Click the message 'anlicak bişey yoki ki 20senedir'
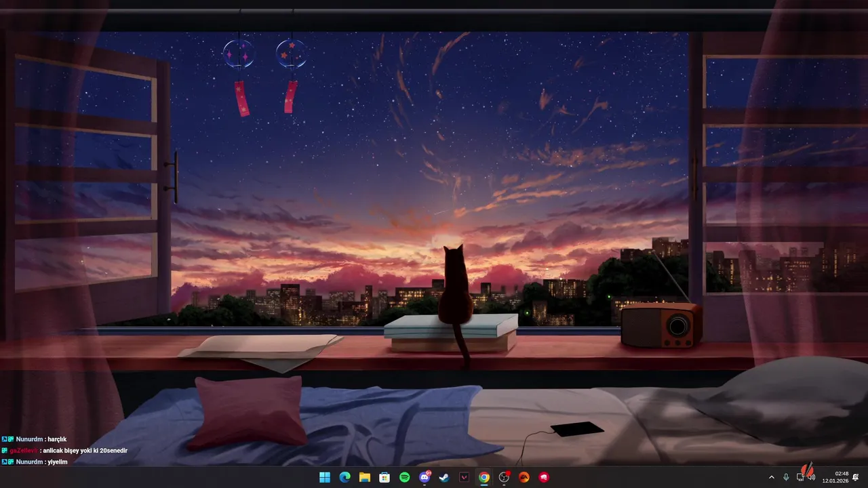Screen dimensions: 868x488 [x=85, y=451]
